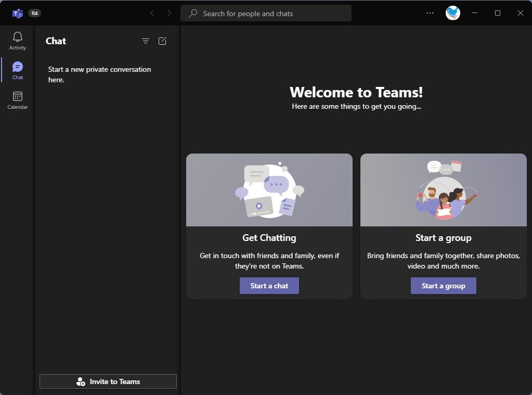532x395 pixels.
Task: Minimize the Teams window
Action: click(x=475, y=13)
